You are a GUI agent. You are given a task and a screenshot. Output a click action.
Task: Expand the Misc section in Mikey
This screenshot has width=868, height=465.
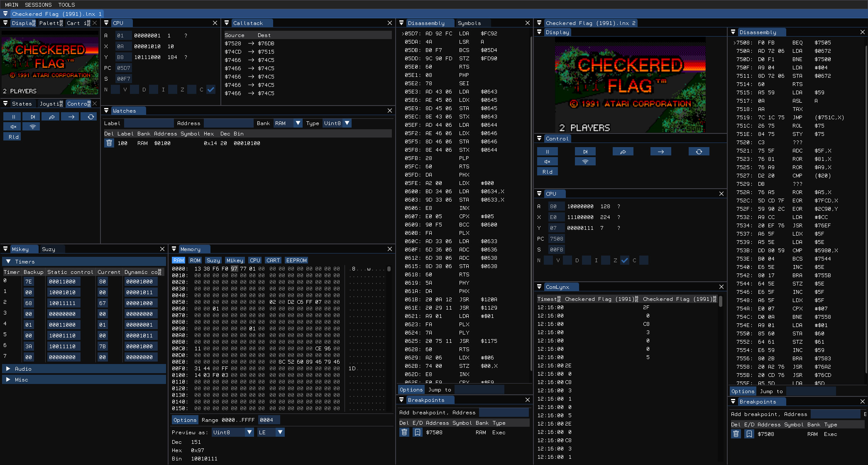[x=84, y=379]
